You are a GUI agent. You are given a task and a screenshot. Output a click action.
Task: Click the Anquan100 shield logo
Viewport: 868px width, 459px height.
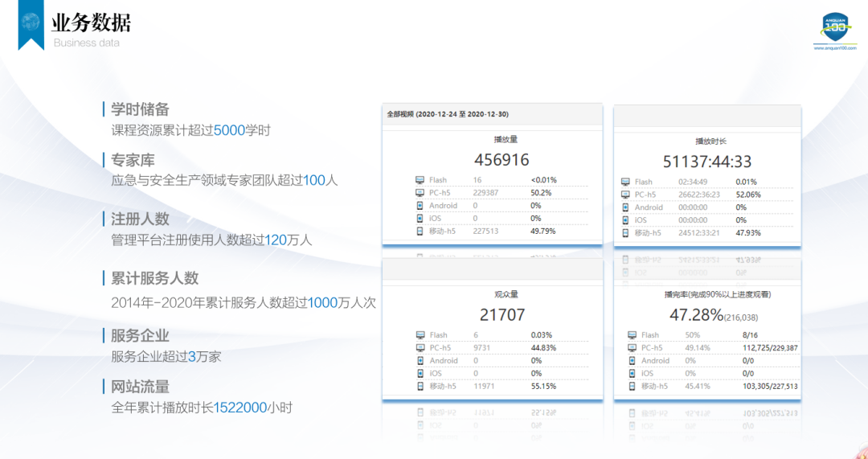pyautogui.click(x=835, y=28)
